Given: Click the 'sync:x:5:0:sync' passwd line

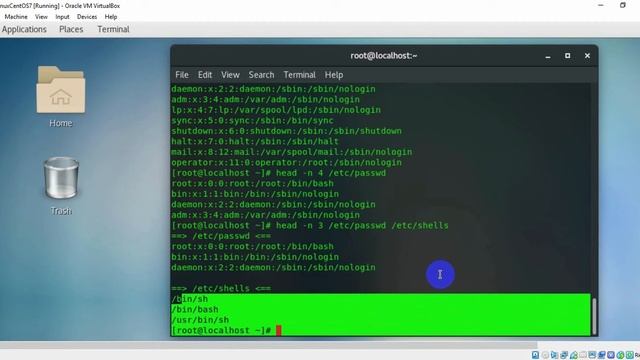Looking at the screenshot, I should 252,120.
